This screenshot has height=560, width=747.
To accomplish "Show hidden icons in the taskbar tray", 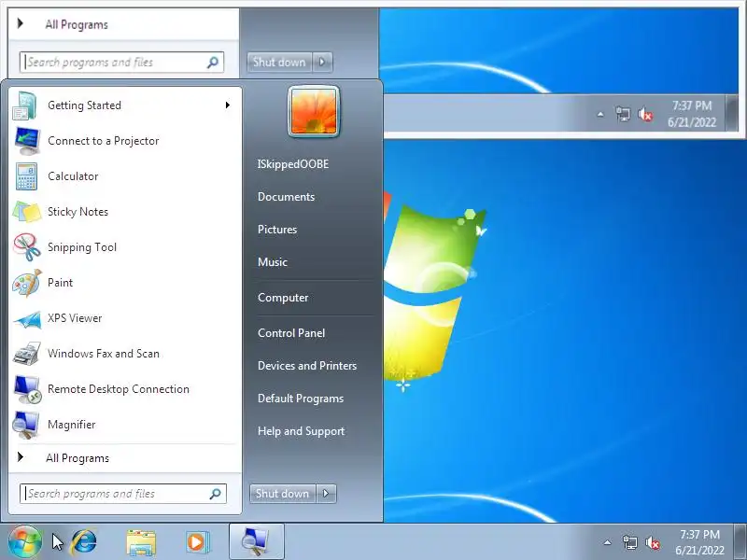I will pyautogui.click(x=608, y=542).
